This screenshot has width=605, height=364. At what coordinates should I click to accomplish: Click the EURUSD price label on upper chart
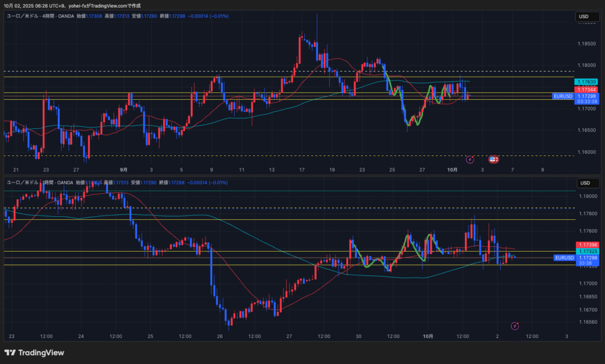click(563, 96)
